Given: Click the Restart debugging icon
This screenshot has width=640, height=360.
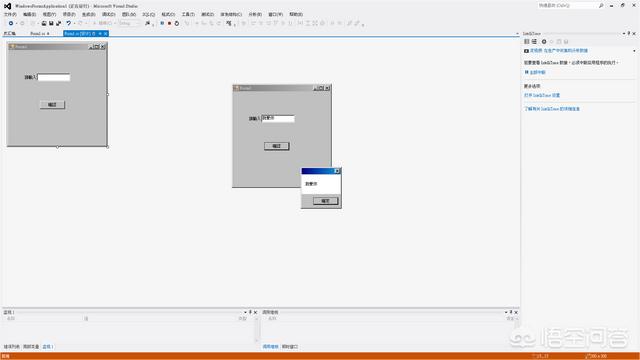Looking at the screenshot, I should click(x=177, y=23).
